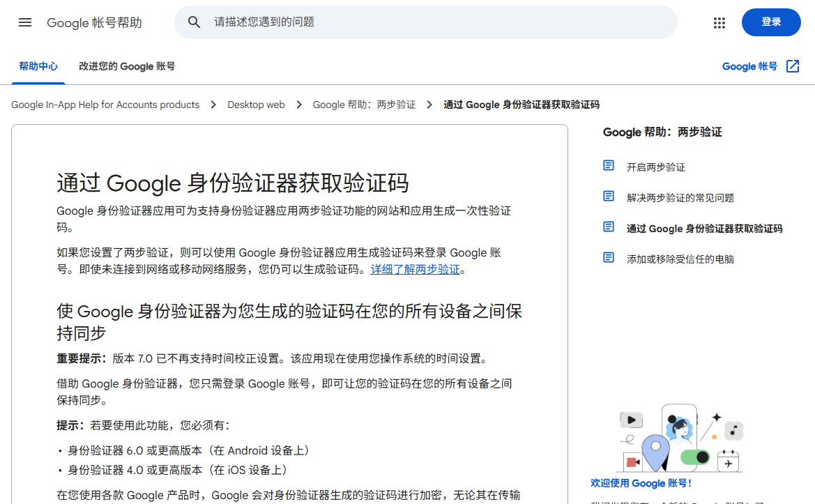This screenshot has height=504, width=815.
Task: Click the 提示：若要使用此功能 line
Action: click(143, 425)
